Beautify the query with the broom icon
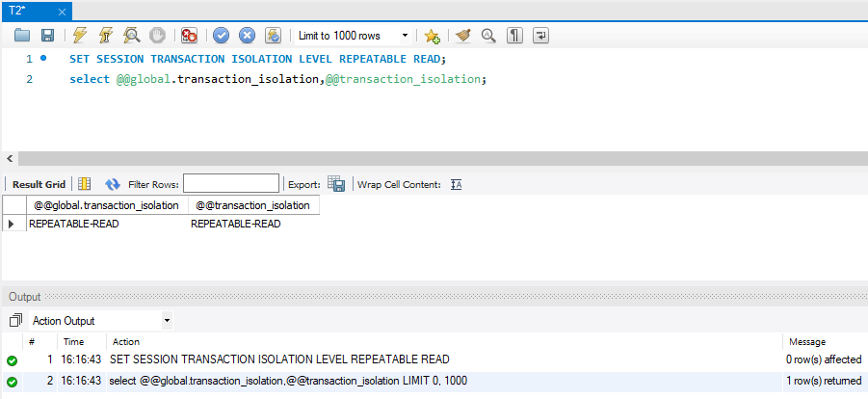Image resolution: width=868 pixels, height=399 pixels. 462,36
